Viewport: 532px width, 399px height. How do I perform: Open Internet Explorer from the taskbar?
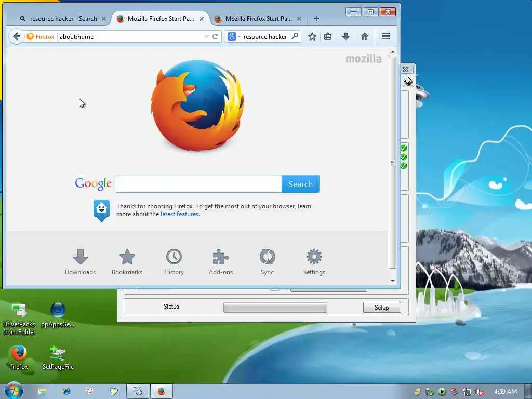tap(66, 392)
